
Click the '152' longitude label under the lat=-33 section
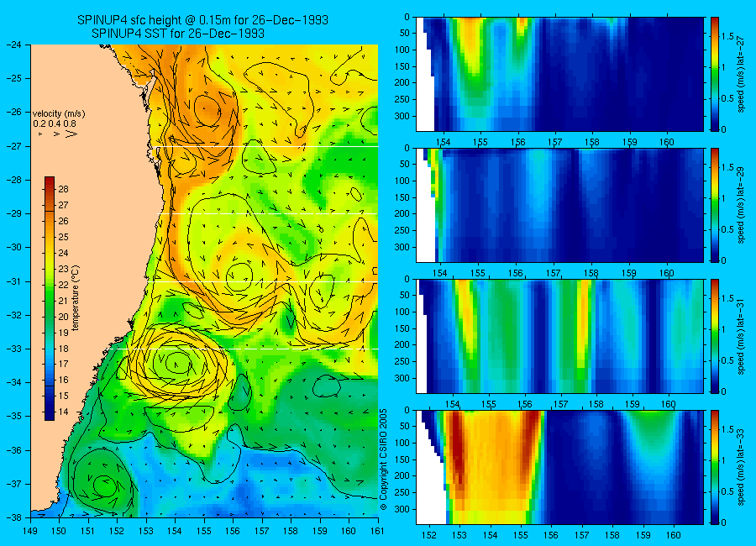click(x=428, y=535)
